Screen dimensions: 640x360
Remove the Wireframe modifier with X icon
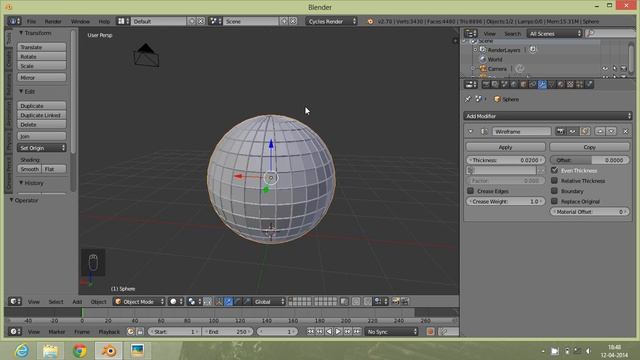626,131
